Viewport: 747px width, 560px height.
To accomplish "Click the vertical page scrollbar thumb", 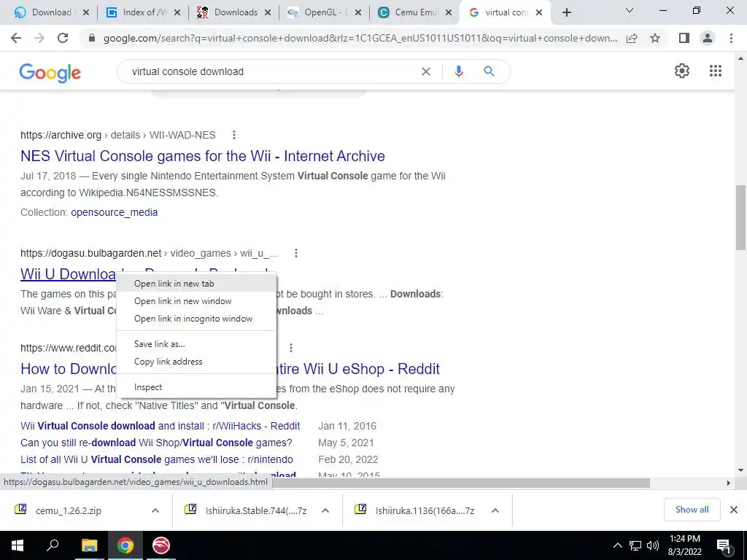I will (740, 217).
